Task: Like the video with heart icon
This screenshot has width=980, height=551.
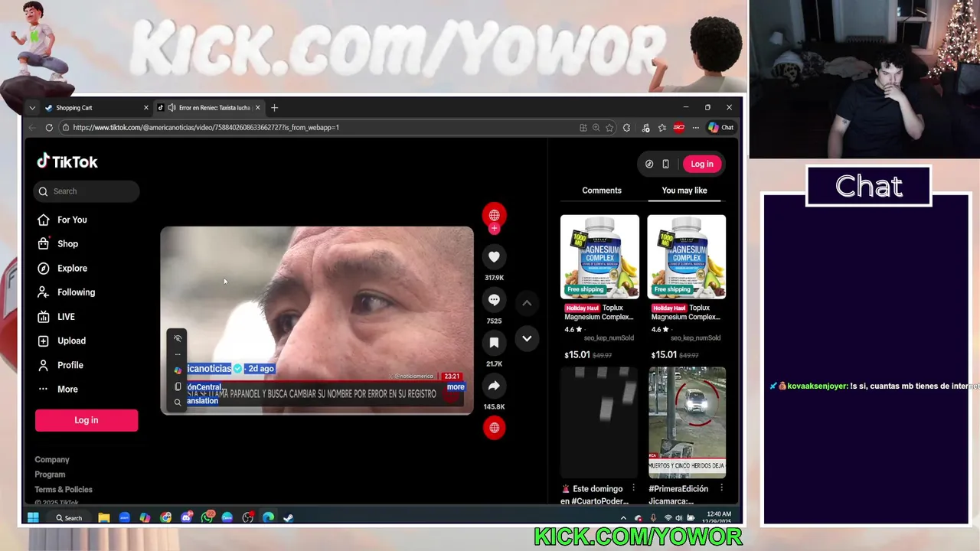Action: (494, 257)
